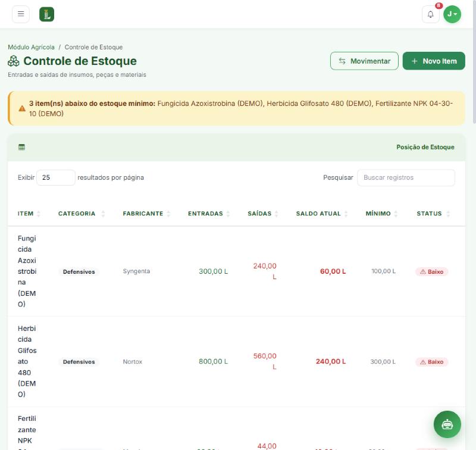Screen dimensions: 476x450
Task: Sort table by SAÍDAS column
Action: (262, 214)
